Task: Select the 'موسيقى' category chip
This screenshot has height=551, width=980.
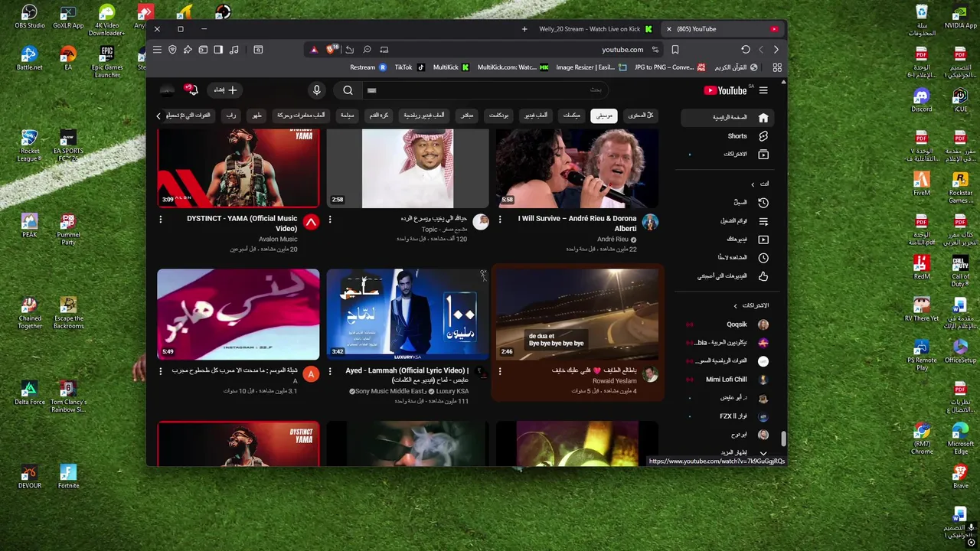Action: (604, 116)
